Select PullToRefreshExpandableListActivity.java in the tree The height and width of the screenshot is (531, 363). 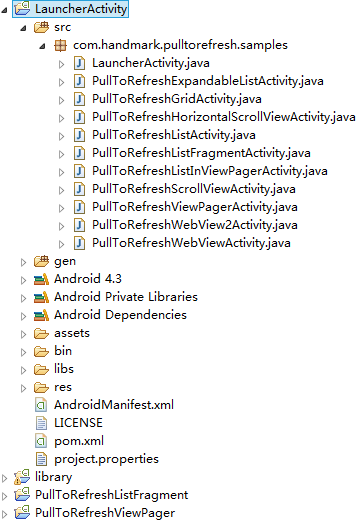point(208,81)
